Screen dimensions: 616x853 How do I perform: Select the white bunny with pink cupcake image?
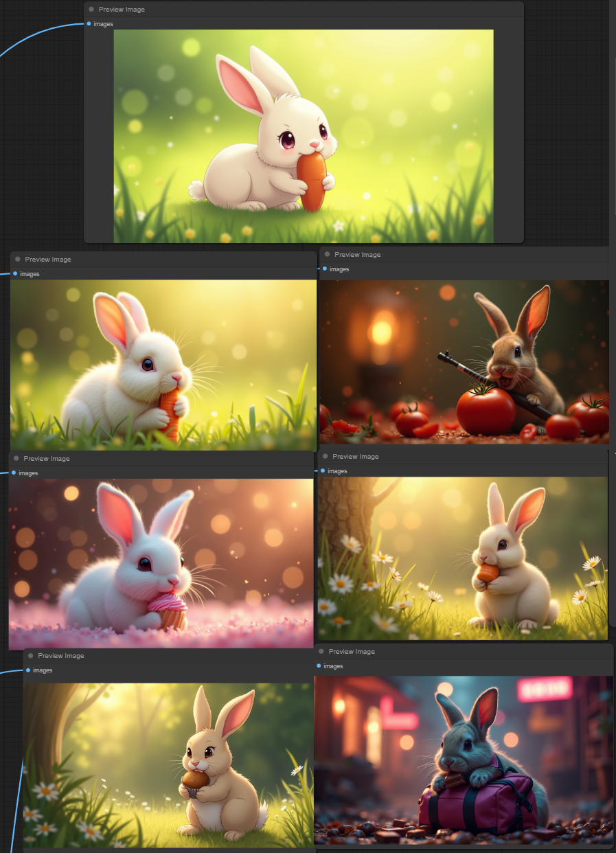pyautogui.click(x=161, y=564)
